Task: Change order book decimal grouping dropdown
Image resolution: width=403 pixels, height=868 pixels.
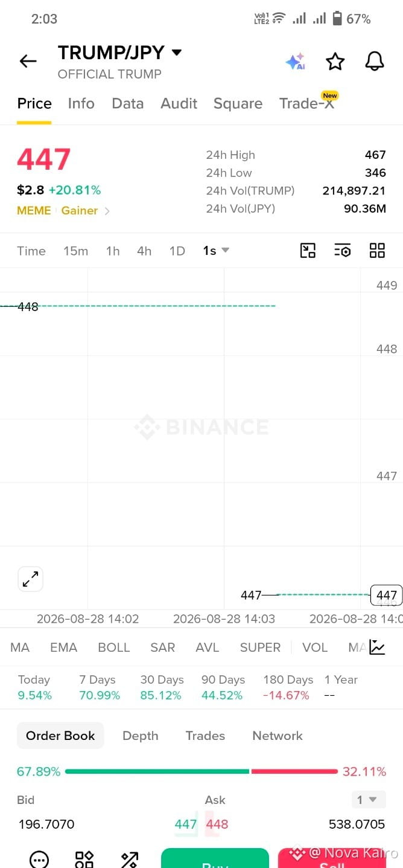Action: (367, 800)
